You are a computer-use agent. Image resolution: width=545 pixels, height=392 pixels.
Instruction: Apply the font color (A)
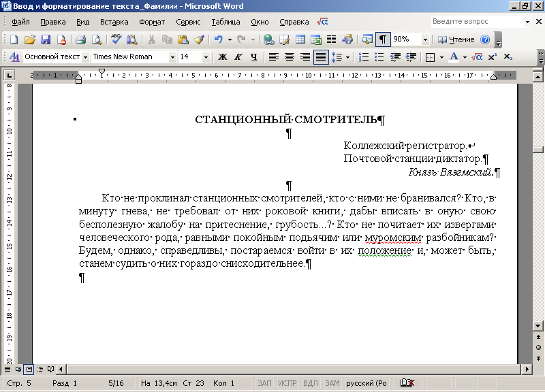(454, 57)
